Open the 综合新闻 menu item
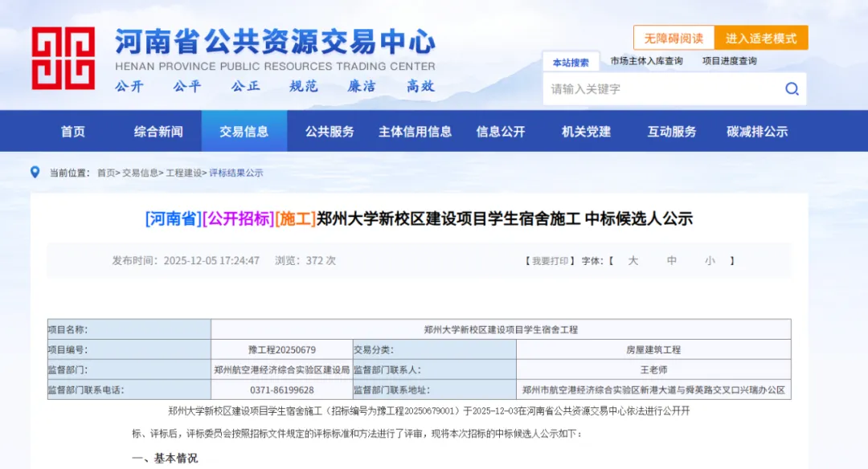 pos(158,132)
